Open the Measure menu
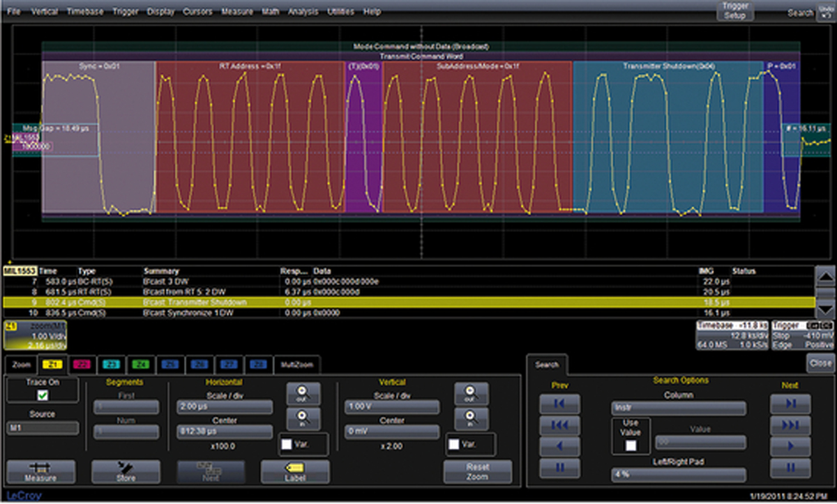837x504 pixels. click(237, 12)
